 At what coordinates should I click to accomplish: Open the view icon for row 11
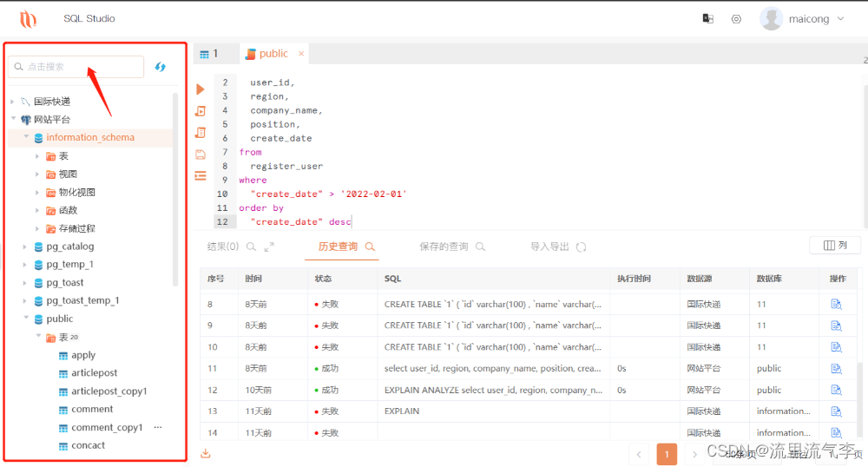pos(836,369)
